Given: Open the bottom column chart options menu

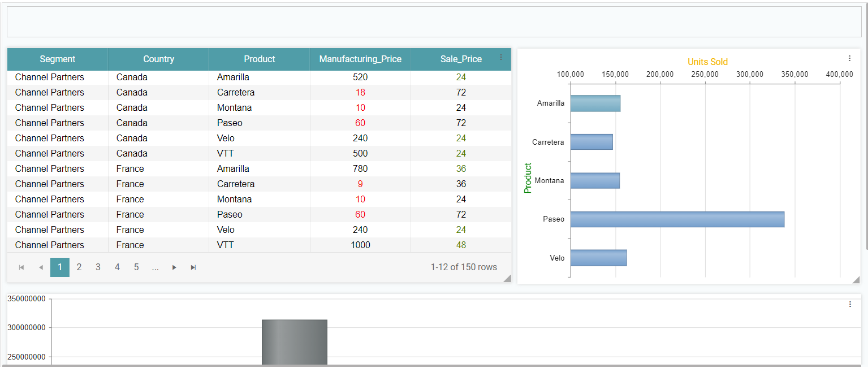Looking at the screenshot, I should pos(850,304).
